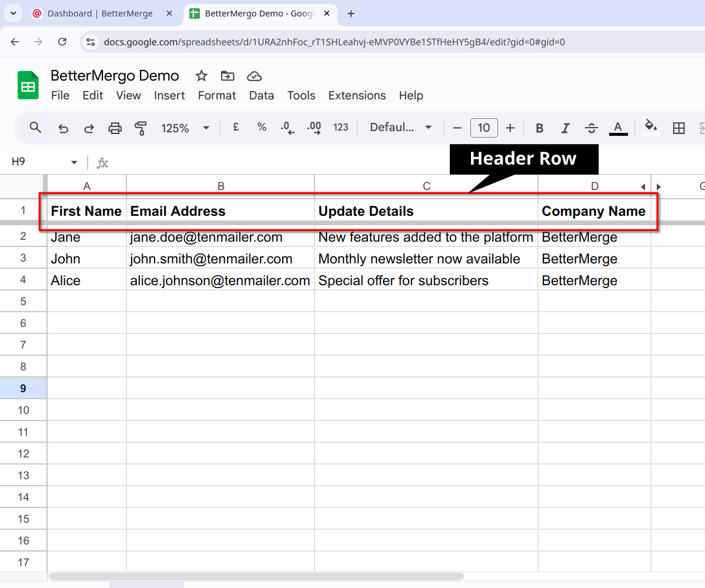Click the horizontal scrollbar
The width and height of the screenshot is (705, 588).
point(256,576)
